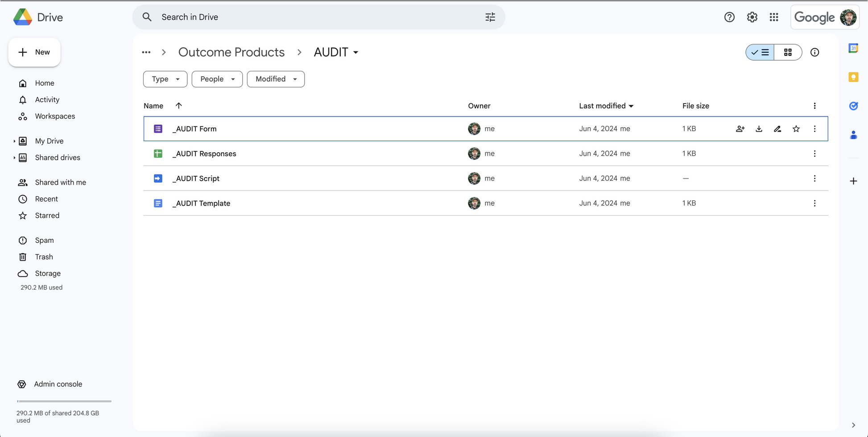The image size is (868, 437).
Task: Share the _AUDIT Form file
Action: pyautogui.click(x=740, y=129)
